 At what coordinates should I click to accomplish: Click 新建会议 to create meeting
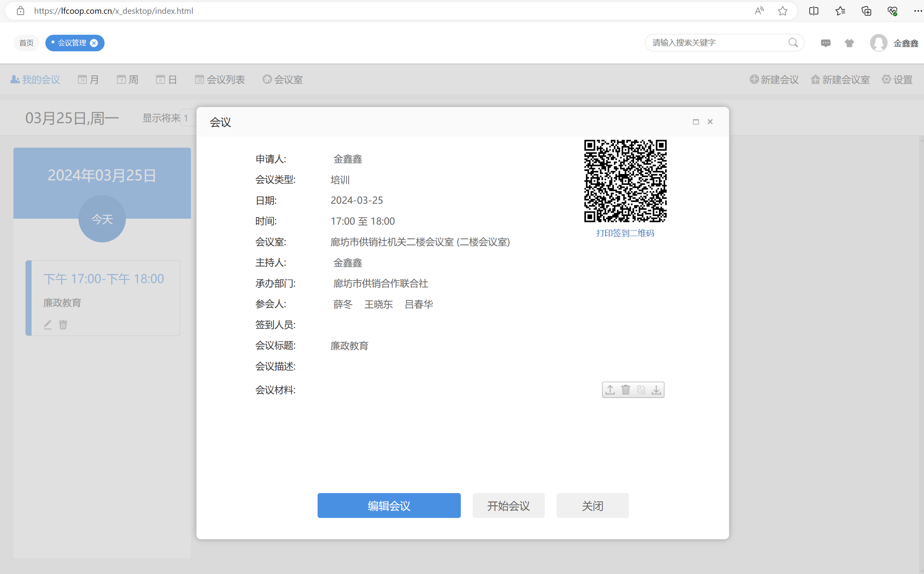[774, 80]
